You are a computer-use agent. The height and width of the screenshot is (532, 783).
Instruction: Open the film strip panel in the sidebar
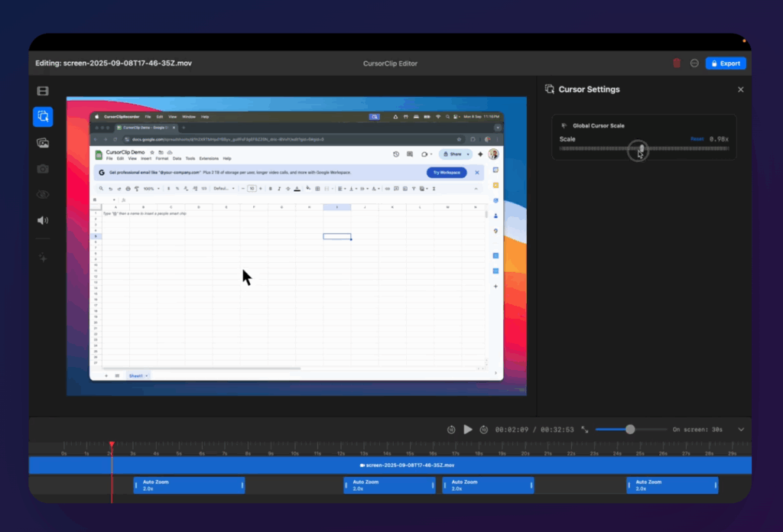tap(43, 90)
